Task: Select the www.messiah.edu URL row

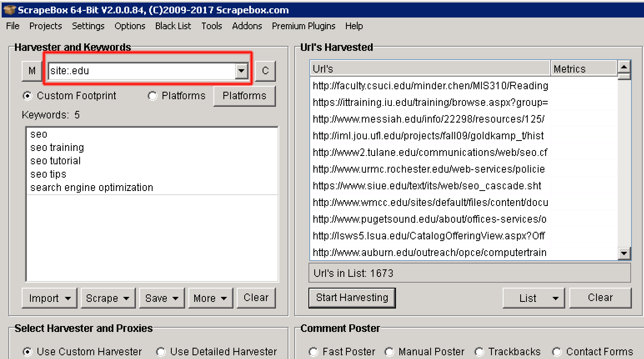Action: point(464,119)
